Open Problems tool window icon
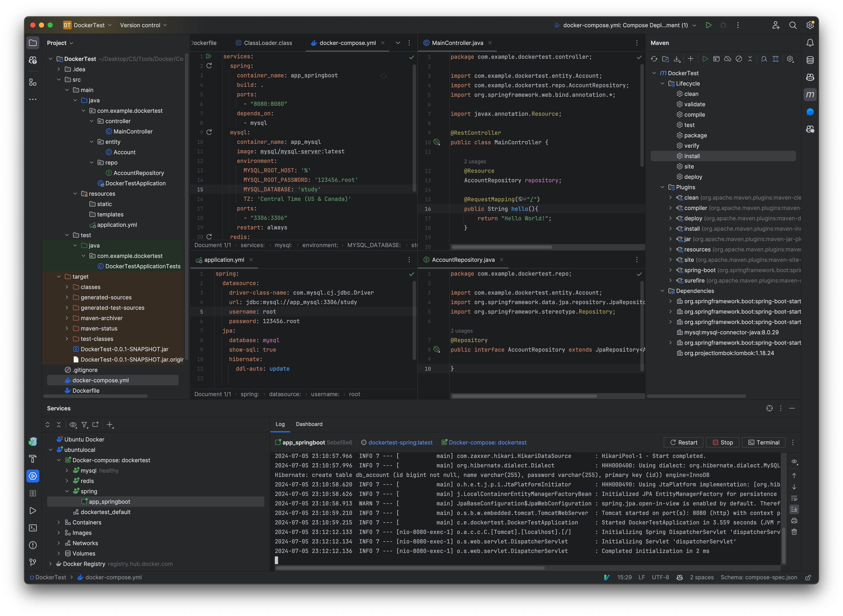The height and width of the screenshot is (616, 843). tap(33, 545)
